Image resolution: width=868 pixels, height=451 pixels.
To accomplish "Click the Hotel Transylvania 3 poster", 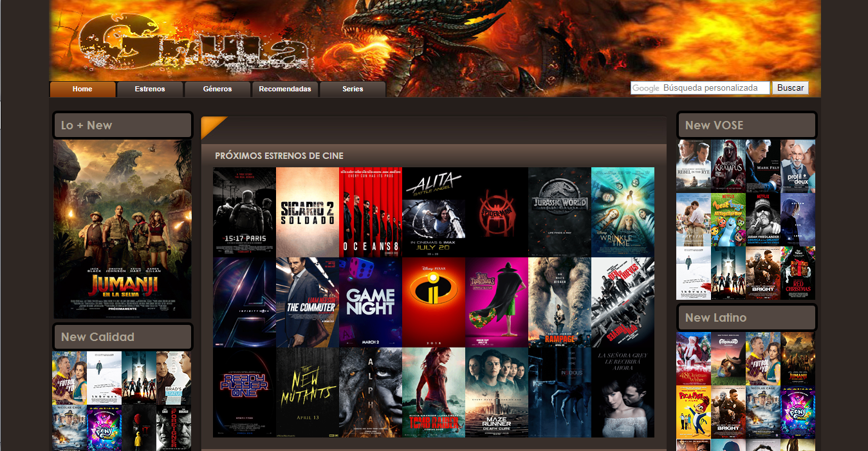I will (x=497, y=302).
